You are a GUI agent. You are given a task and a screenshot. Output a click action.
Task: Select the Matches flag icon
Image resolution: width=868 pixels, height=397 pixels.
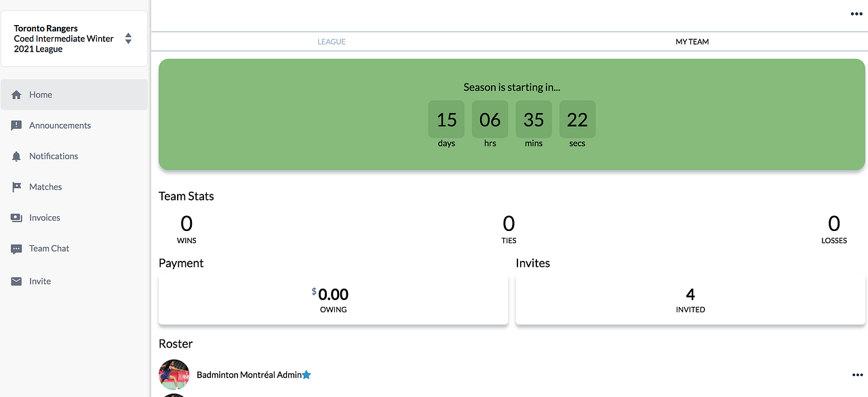click(17, 187)
